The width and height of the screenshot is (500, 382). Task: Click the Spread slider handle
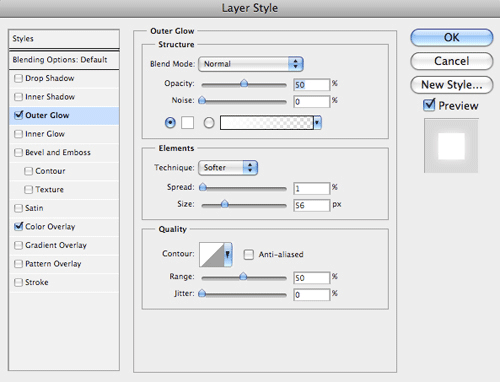pyautogui.click(x=202, y=187)
